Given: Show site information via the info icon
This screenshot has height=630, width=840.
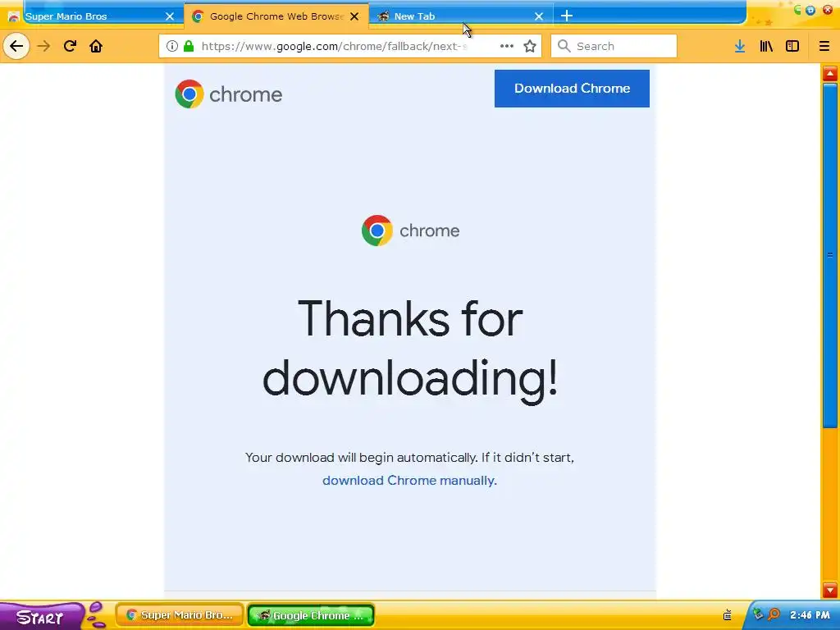Looking at the screenshot, I should pyautogui.click(x=172, y=46).
